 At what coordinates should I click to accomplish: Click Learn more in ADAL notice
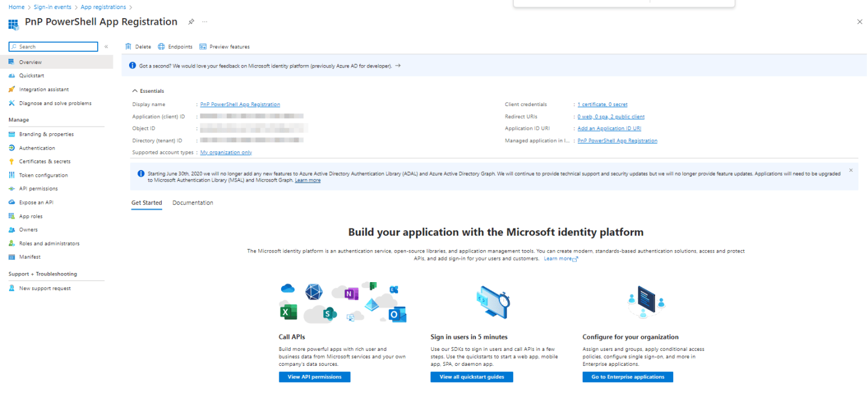(308, 180)
